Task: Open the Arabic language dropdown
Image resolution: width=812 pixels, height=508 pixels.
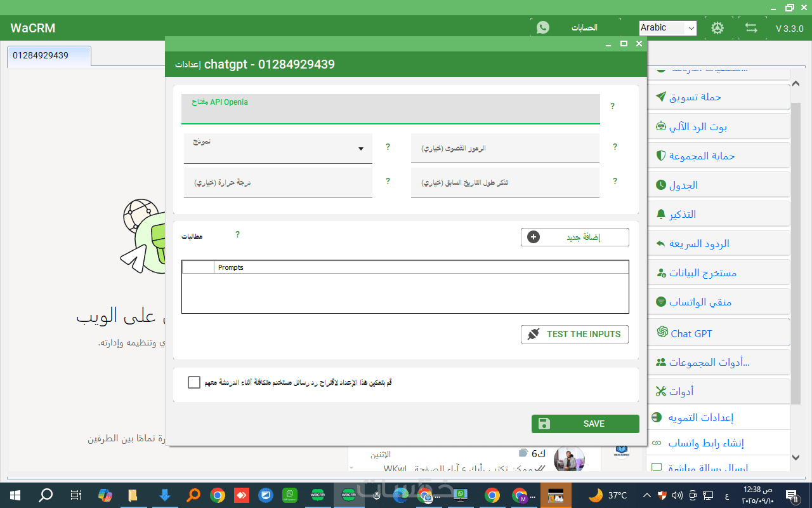Action: coord(668,28)
